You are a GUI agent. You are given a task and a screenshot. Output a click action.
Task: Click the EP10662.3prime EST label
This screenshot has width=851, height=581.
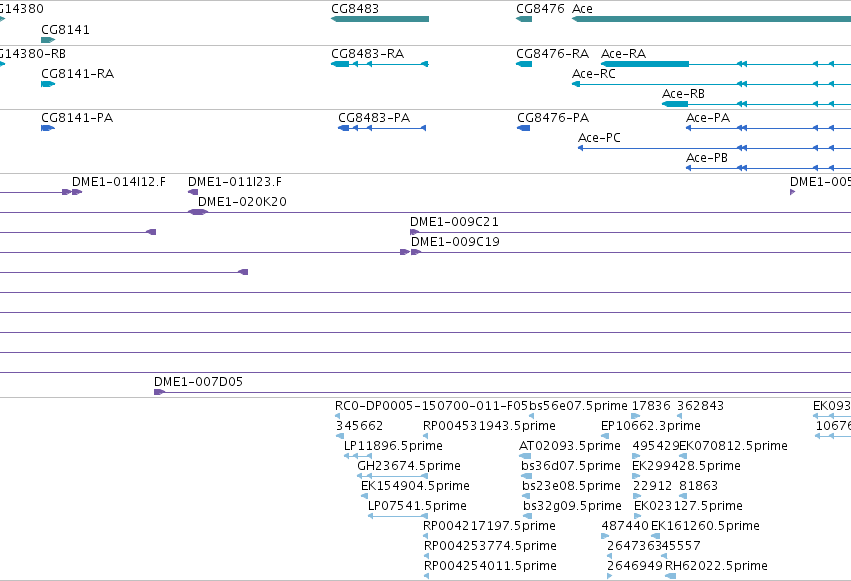[651, 426]
